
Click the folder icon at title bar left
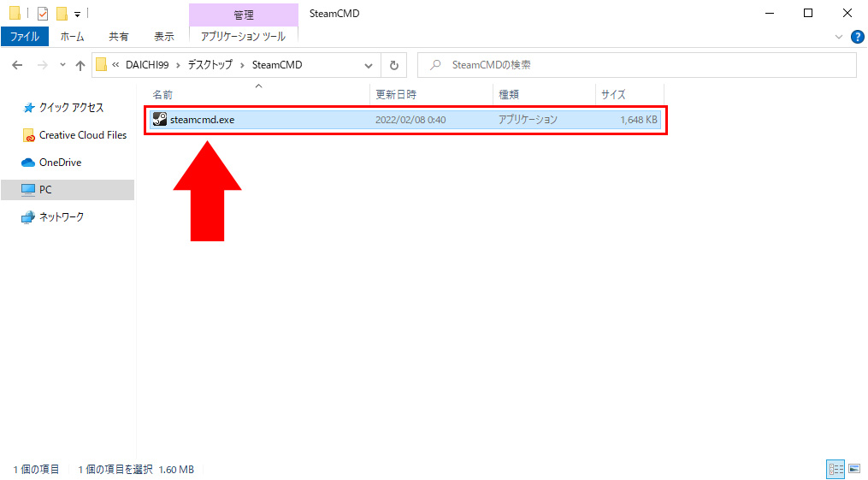[x=15, y=13]
